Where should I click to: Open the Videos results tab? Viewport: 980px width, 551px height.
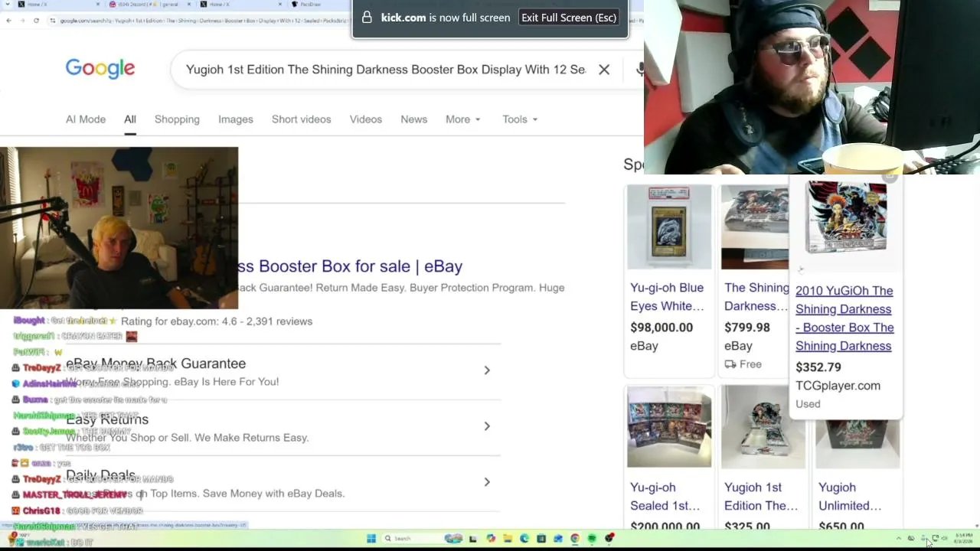[x=366, y=119]
